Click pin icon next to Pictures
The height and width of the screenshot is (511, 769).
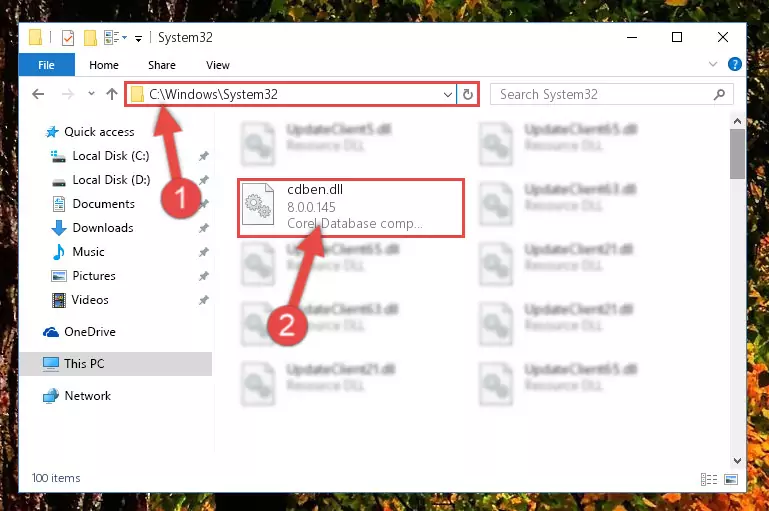coord(204,277)
